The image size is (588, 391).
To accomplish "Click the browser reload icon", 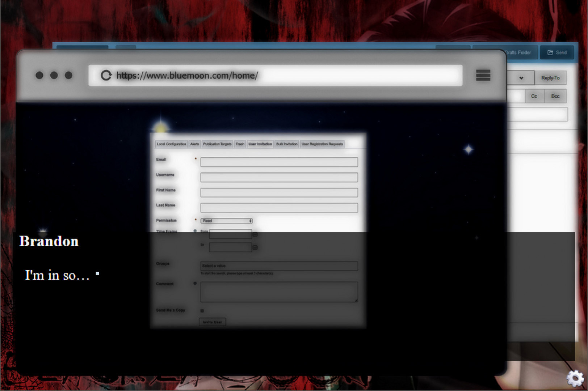I will click(106, 75).
